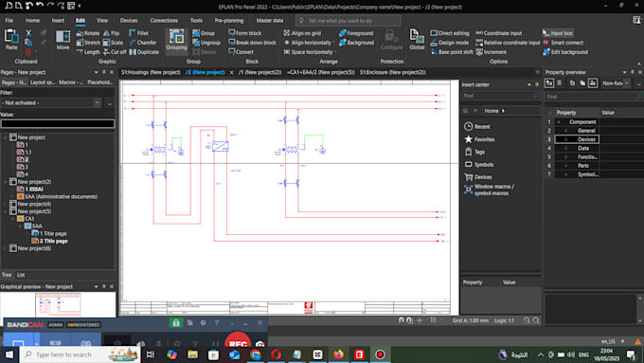This screenshot has width=644, height=363.
Task: Select the Fillet tool
Action: click(139, 33)
